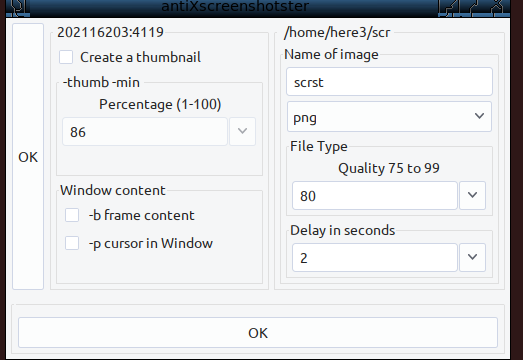Close the antiXscreenshotster window
The width and height of the screenshot is (523, 360).
pos(497,7)
